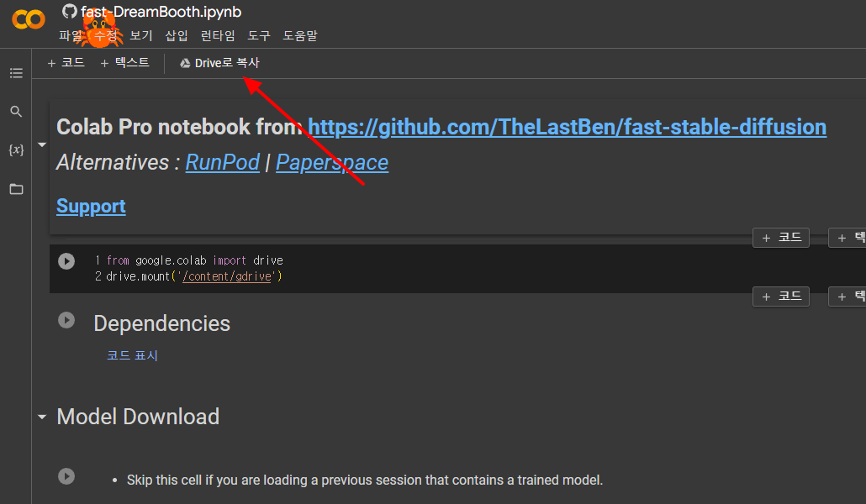Click the /content/gdrive path in code

[227, 276]
